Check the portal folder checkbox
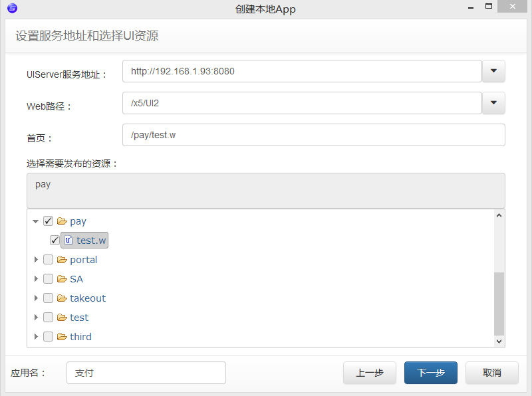This screenshot has height=396, width=532. 48,260
